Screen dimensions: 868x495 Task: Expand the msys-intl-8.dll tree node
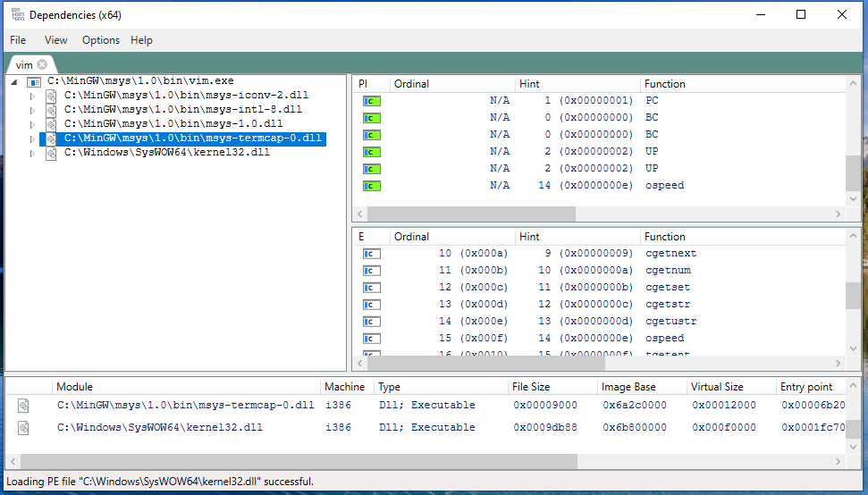(33, 110)
